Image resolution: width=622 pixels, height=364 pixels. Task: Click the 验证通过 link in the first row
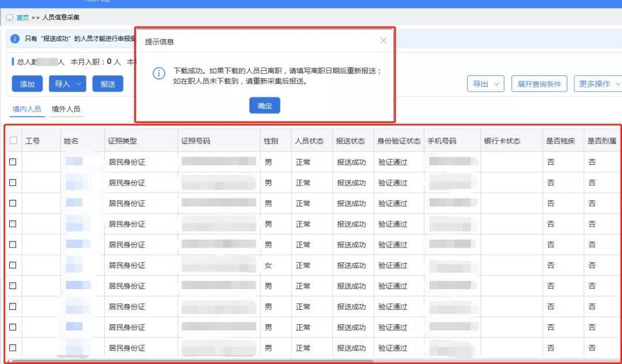click(393, 162)
